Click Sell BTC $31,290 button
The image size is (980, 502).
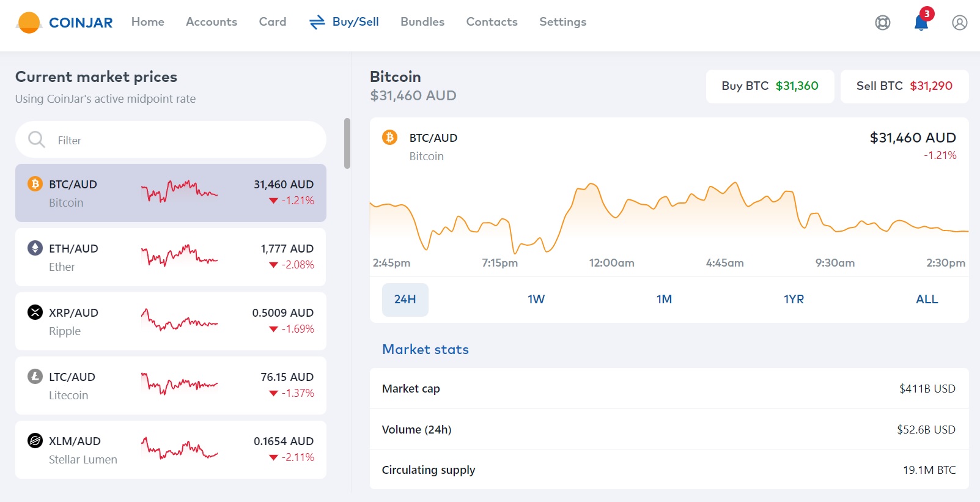905,86
